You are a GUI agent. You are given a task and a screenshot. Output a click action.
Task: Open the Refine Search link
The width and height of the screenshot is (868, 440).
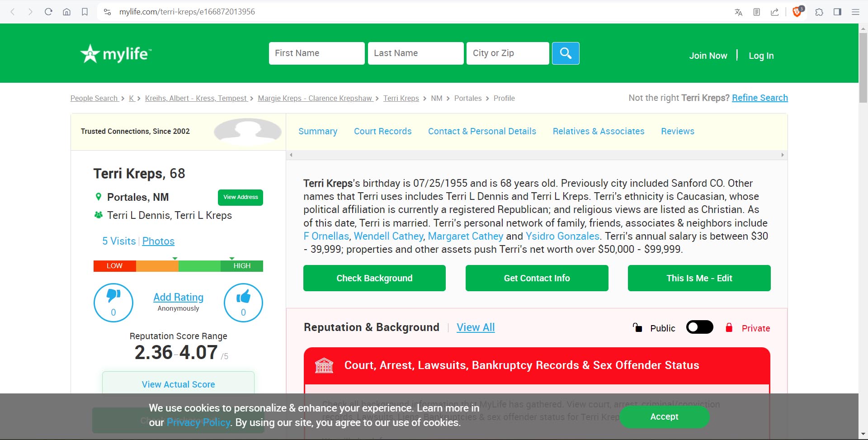(760, 98)
